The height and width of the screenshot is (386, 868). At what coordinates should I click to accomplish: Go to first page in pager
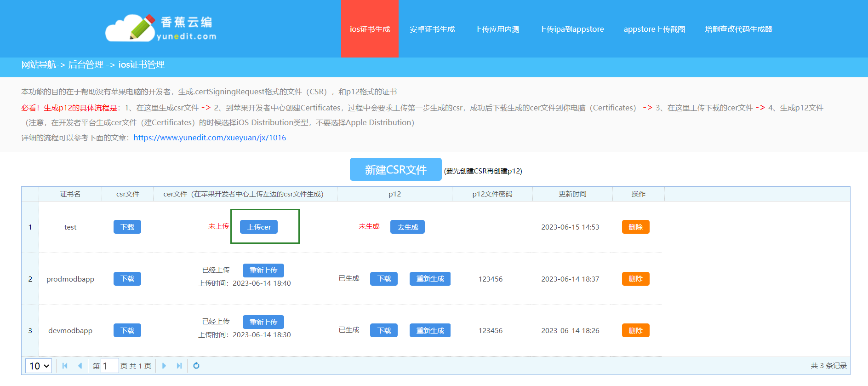pyautogui.click(x=65, y=366)
